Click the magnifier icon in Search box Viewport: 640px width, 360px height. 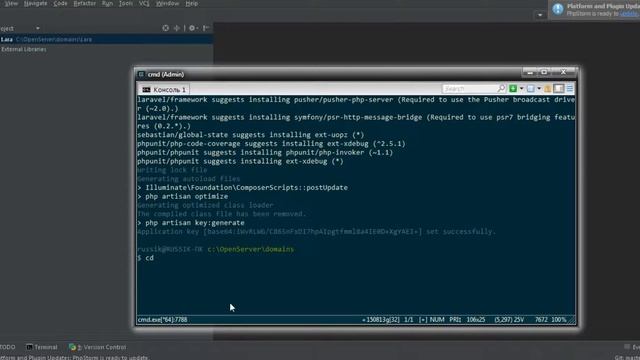[501, 88]
